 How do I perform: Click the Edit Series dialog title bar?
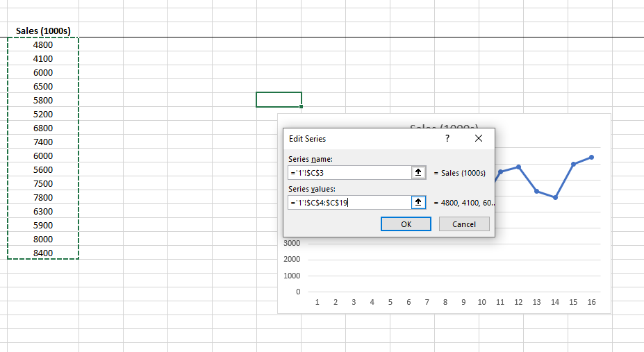[361, 139]
